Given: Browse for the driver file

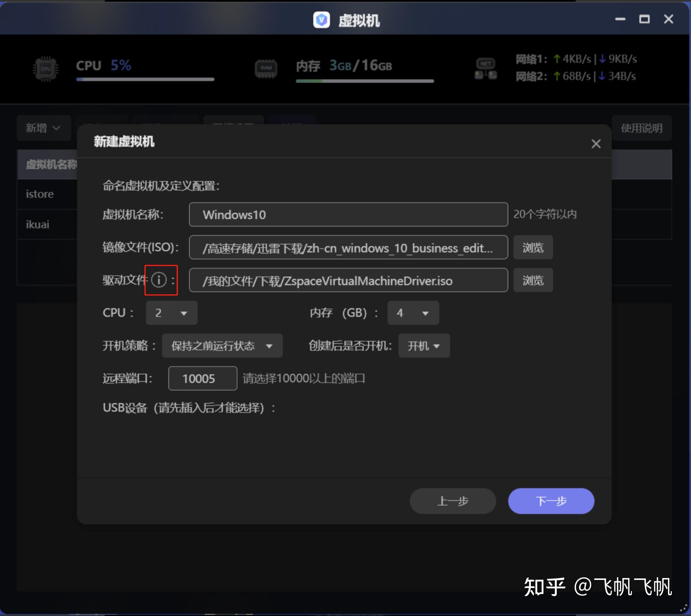Looking at the screenshot, I should point(533,280).
